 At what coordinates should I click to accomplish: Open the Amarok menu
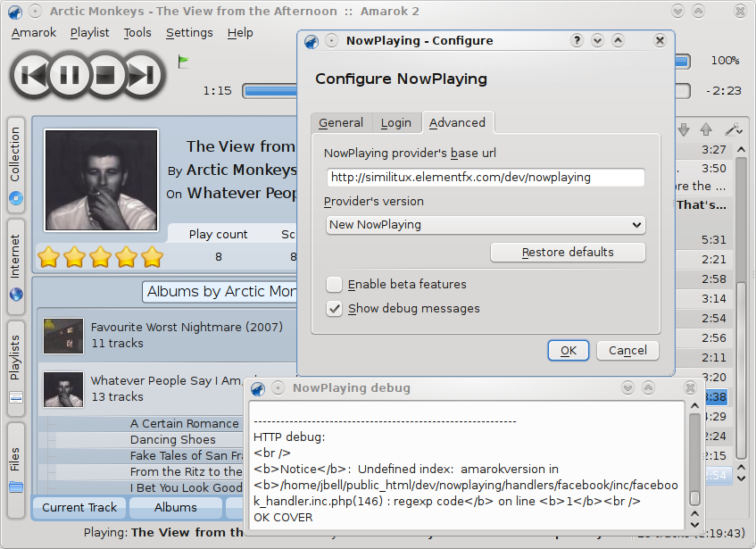34,33
